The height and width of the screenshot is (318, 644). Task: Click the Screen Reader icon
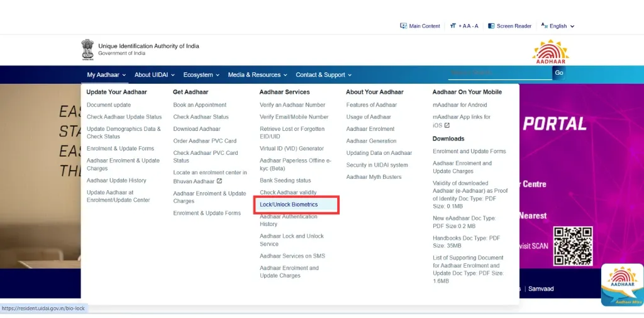pos(491,26)
